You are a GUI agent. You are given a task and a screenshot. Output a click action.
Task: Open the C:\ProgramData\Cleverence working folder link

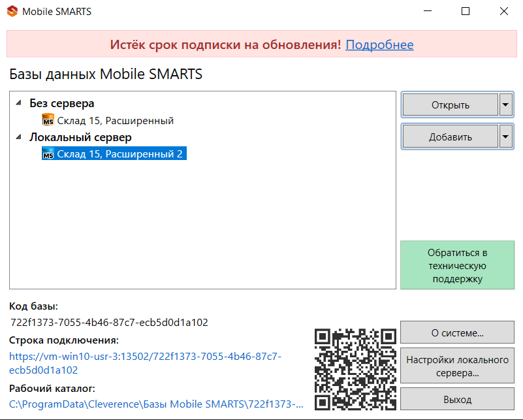(156, 404)
